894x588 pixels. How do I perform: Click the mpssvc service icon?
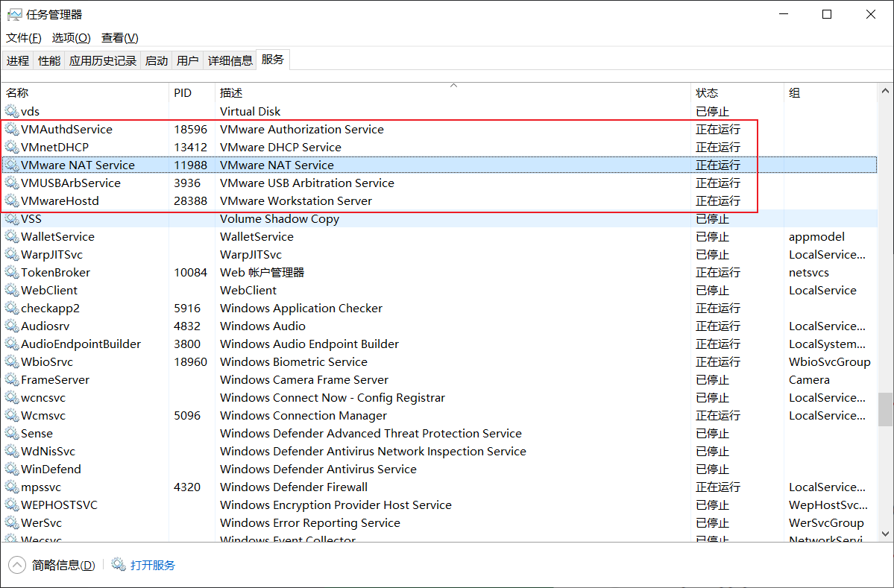click(x=12, y=487)
